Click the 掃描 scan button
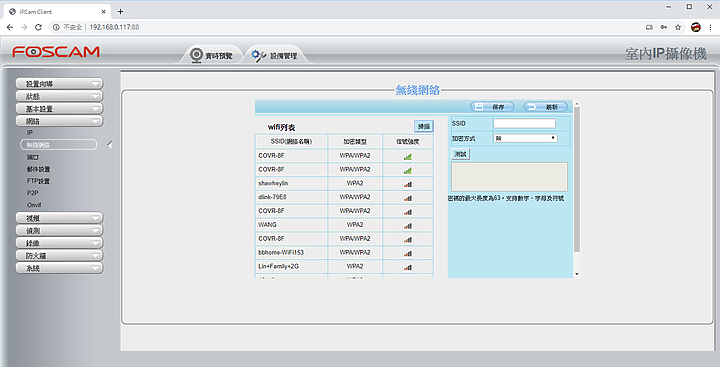This screenshot has width=720, height=367. point(424,126)
